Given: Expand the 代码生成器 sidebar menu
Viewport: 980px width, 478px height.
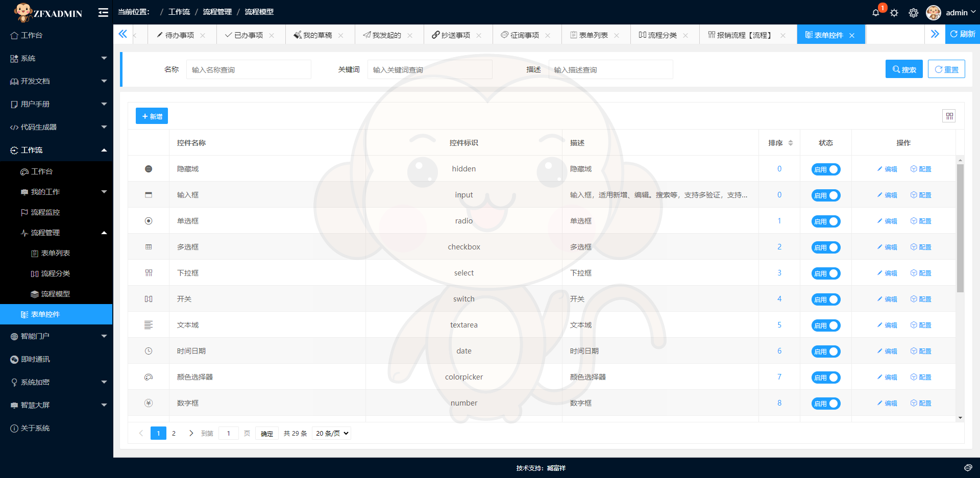Looking at the screenshot, I should click(x=56, y=127).
